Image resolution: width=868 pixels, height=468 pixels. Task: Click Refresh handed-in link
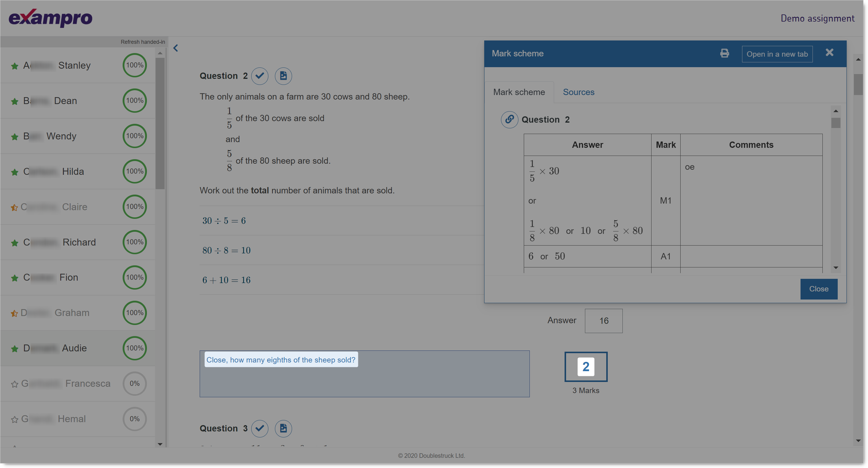[143, 42]
